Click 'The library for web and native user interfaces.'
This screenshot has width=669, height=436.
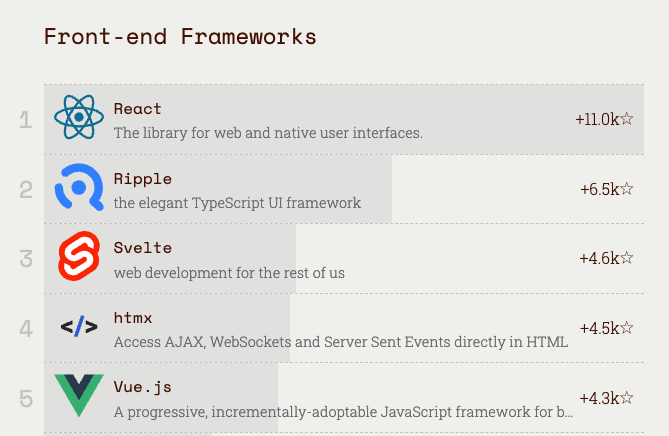pos(268,133)
